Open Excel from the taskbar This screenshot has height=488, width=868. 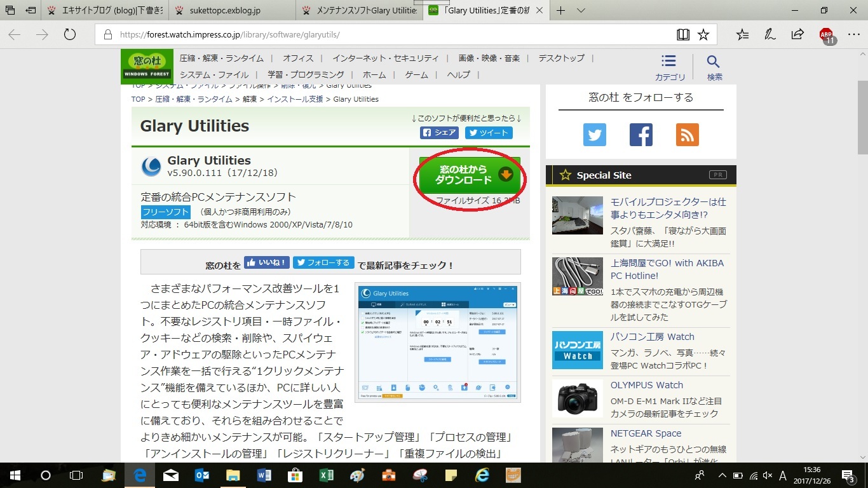coord(326,475)
